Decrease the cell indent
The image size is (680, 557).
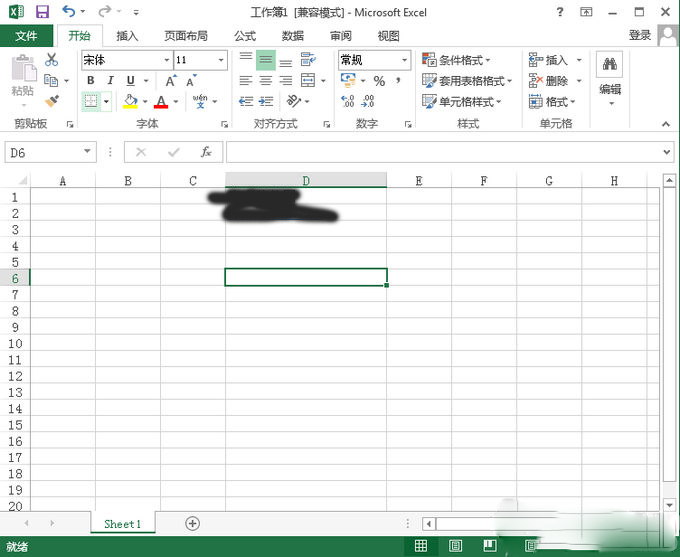(x=246, y=102)
